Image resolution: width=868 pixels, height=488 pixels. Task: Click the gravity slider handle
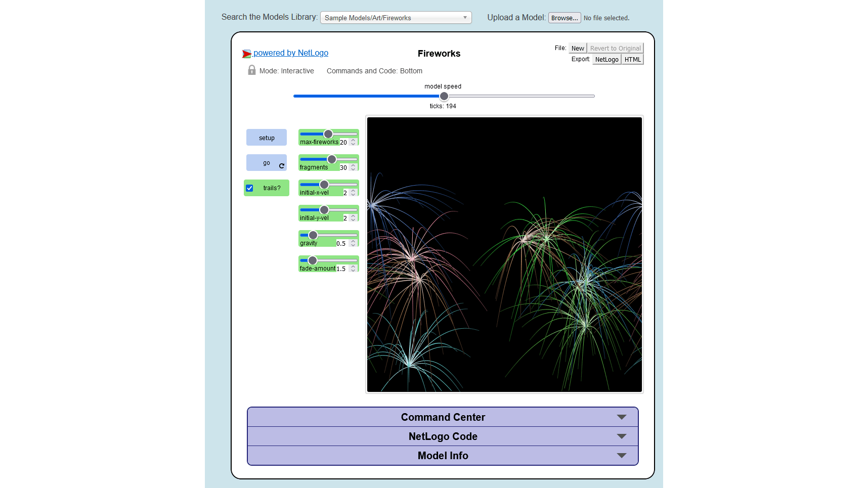point(313,235)
